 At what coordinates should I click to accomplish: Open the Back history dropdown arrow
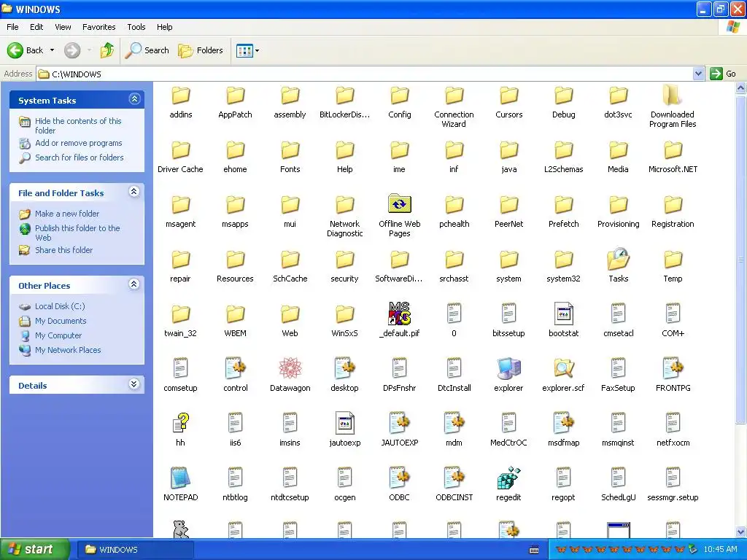point(52,50)
